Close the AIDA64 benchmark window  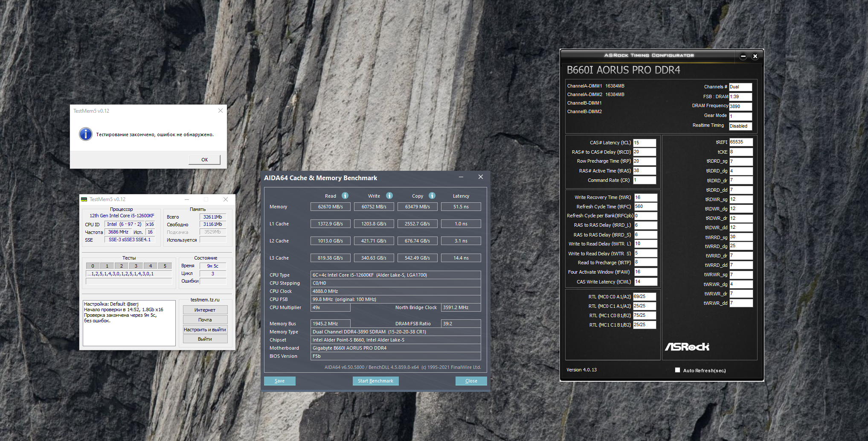(481, 177)
